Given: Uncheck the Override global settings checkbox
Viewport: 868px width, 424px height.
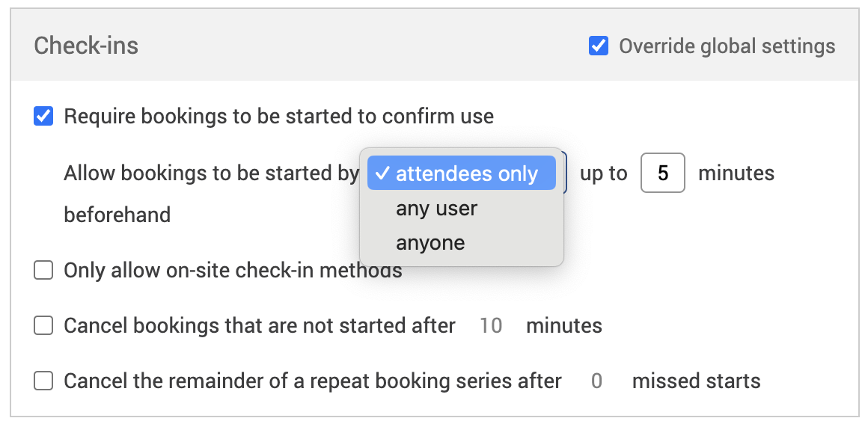Looking at the screenshot, I should 599,46.
